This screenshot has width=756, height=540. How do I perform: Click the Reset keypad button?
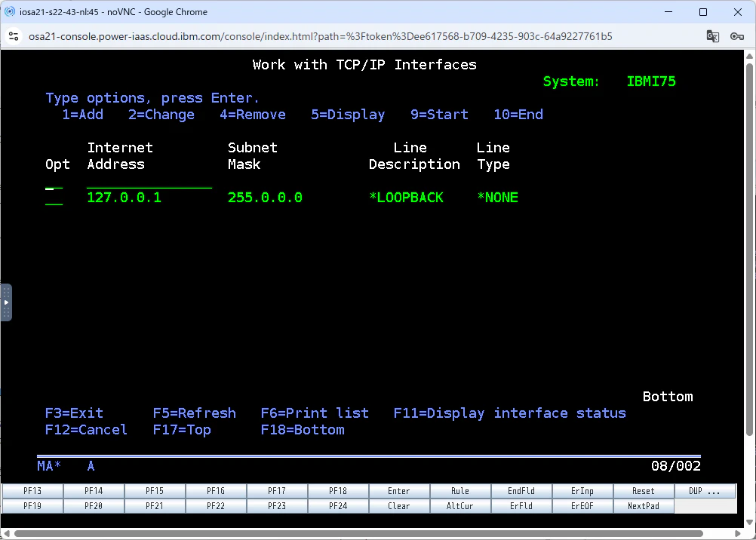click(643, 491)
